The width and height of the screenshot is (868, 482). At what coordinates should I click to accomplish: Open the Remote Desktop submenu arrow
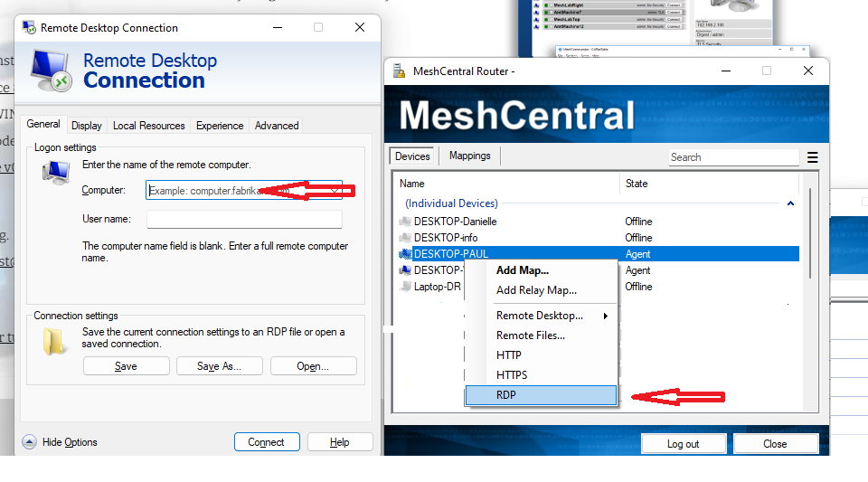606,316
